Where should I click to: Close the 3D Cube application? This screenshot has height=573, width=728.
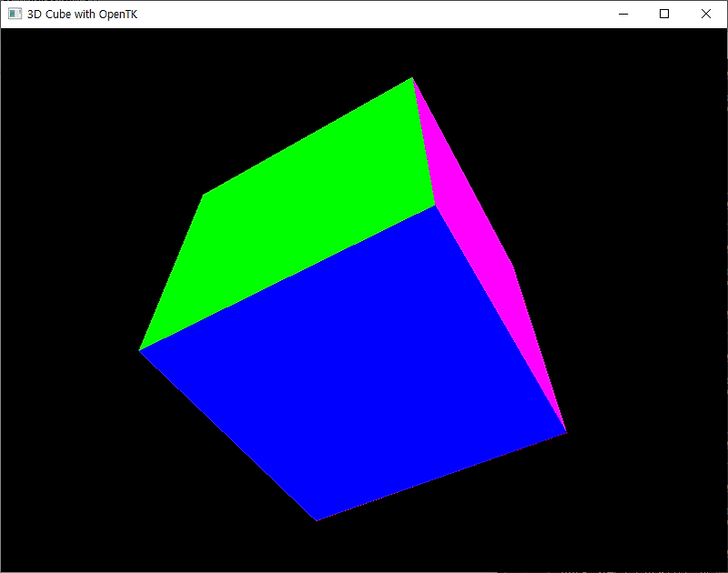coord(707,14)
